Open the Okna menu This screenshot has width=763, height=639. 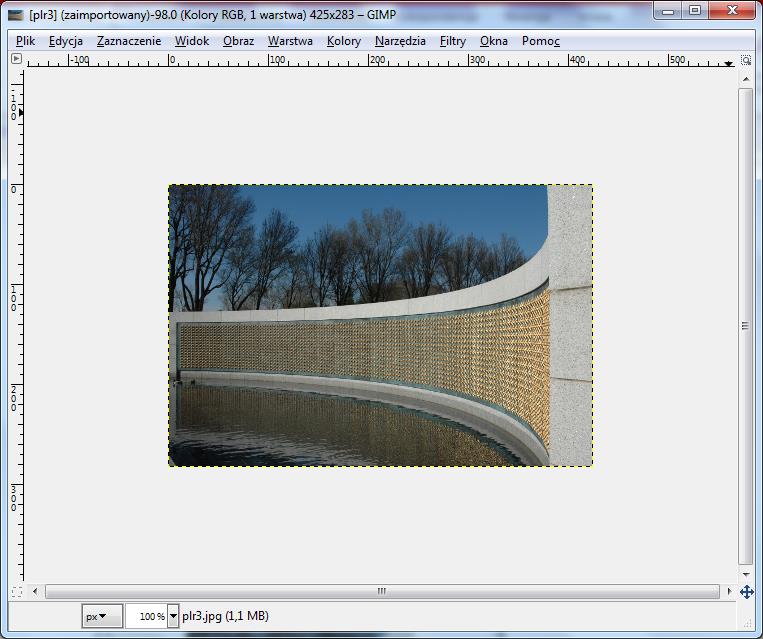(493, 41)
